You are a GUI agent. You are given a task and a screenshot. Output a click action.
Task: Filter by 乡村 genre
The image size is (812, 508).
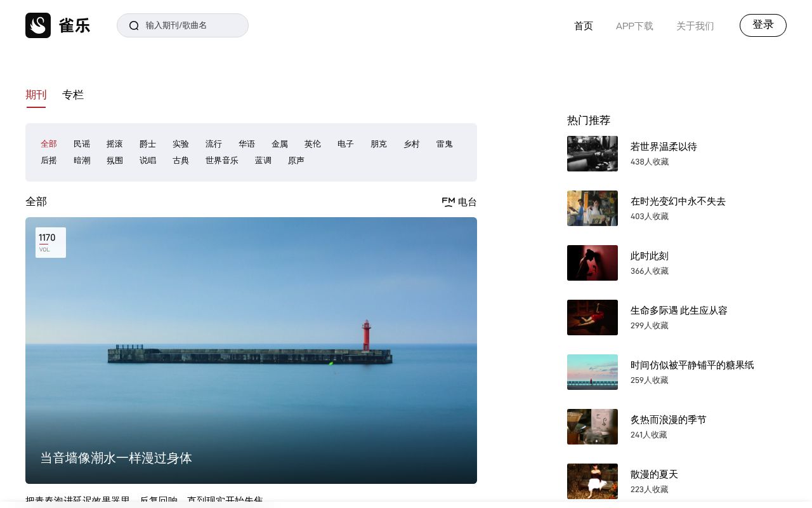tap(412, 144)
